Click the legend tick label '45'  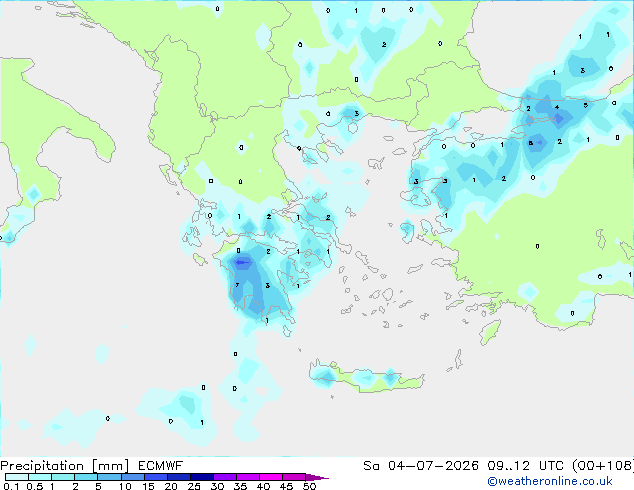pyautogui.click(x=286, y=486)
